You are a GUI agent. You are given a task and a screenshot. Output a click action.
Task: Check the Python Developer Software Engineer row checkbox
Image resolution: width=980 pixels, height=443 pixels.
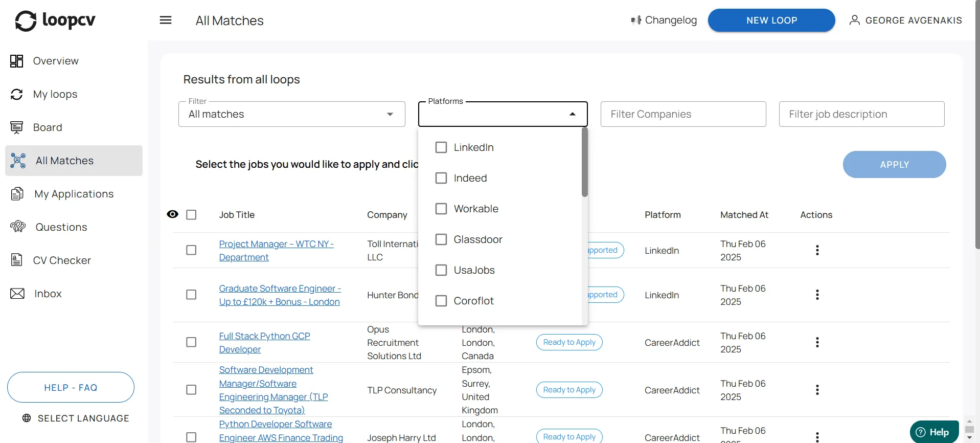pyautogui.click(x=191, y=437)
